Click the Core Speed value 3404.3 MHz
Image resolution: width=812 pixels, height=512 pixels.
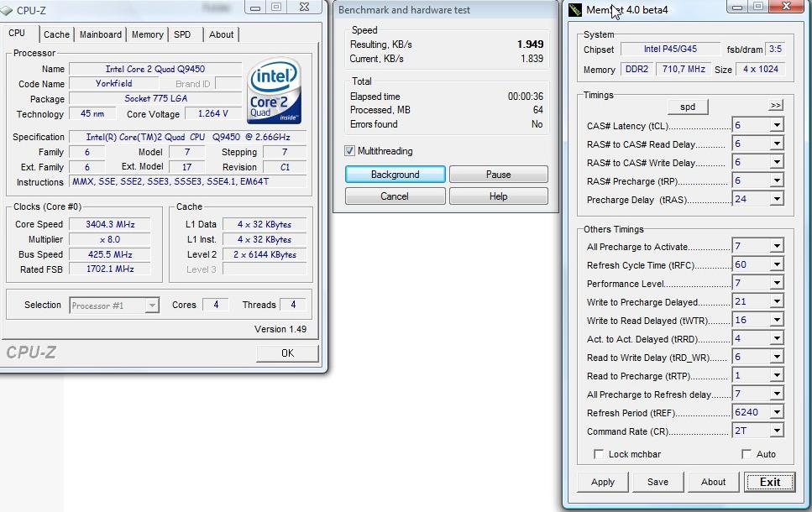pyautogui.click(x=110, y=224)
